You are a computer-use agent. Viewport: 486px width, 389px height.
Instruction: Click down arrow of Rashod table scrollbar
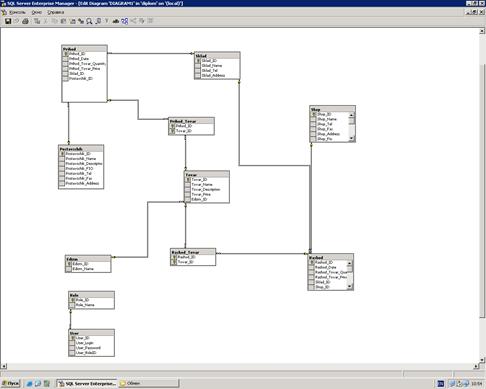point(349,287)
